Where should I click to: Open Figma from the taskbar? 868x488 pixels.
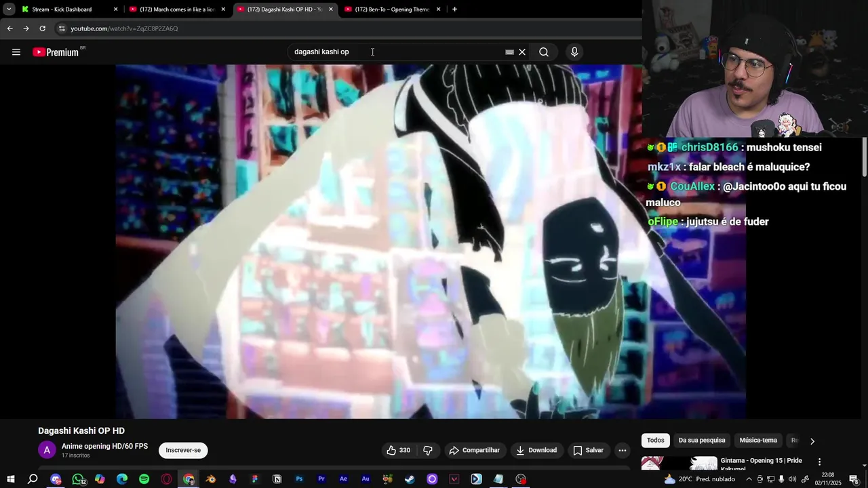pos(255,479)
